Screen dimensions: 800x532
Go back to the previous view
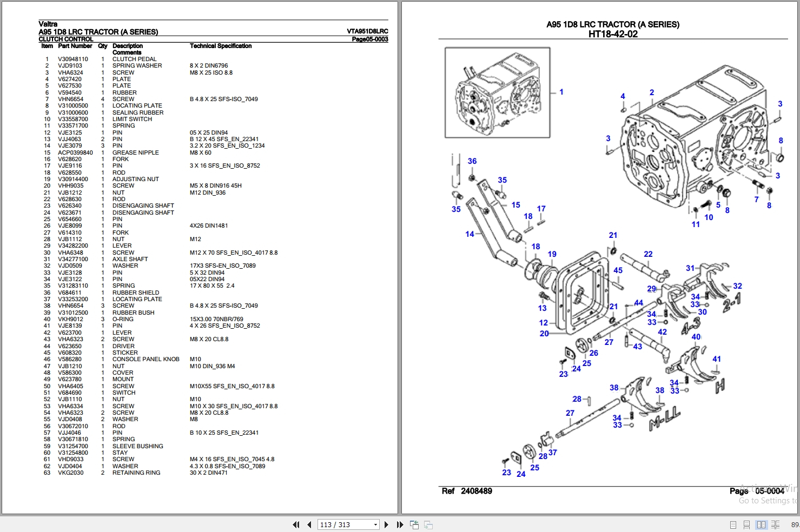tap(414, 524)
